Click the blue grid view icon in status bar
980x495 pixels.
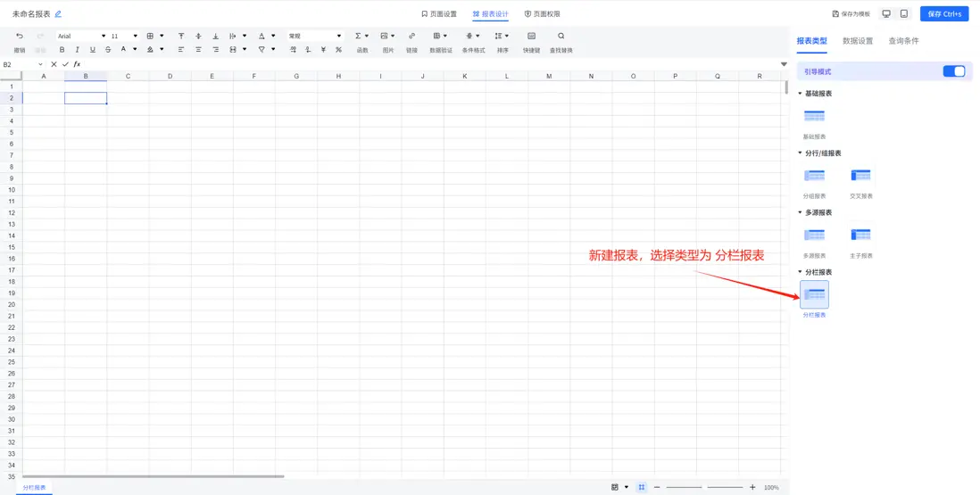pyautogui.click(x=641, y=487)
